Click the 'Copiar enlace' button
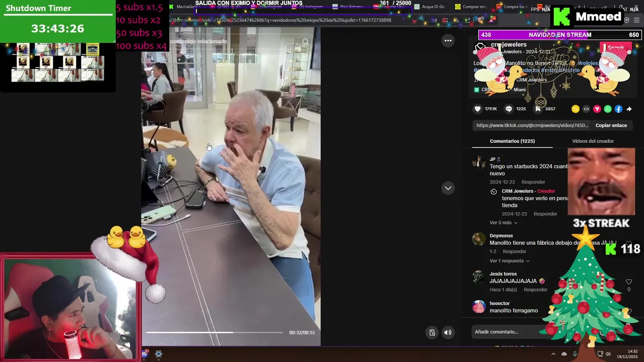Screen dimensions: 644x362 pyautogui.click(x=611, y=125)
